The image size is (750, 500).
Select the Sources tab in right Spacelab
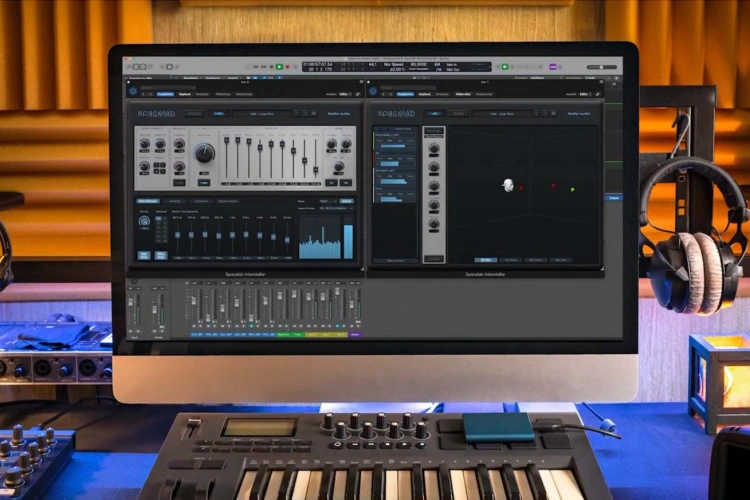pos(434,113)
